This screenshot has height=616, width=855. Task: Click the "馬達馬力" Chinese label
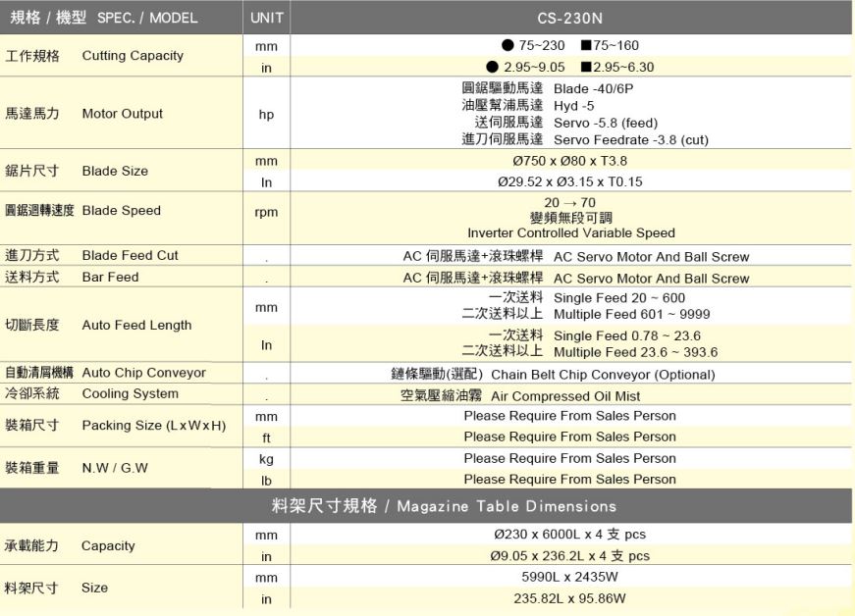tap(32, 113)
